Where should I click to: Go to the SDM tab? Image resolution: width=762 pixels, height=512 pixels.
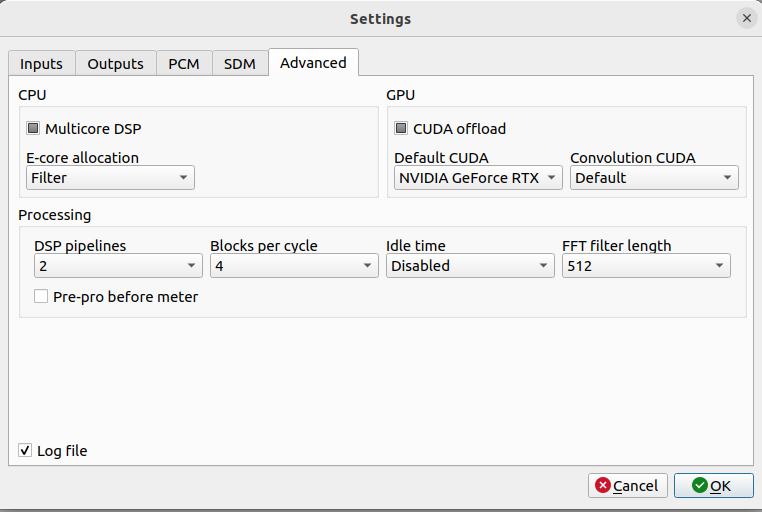pyautogui.click(x=239, y=64)
